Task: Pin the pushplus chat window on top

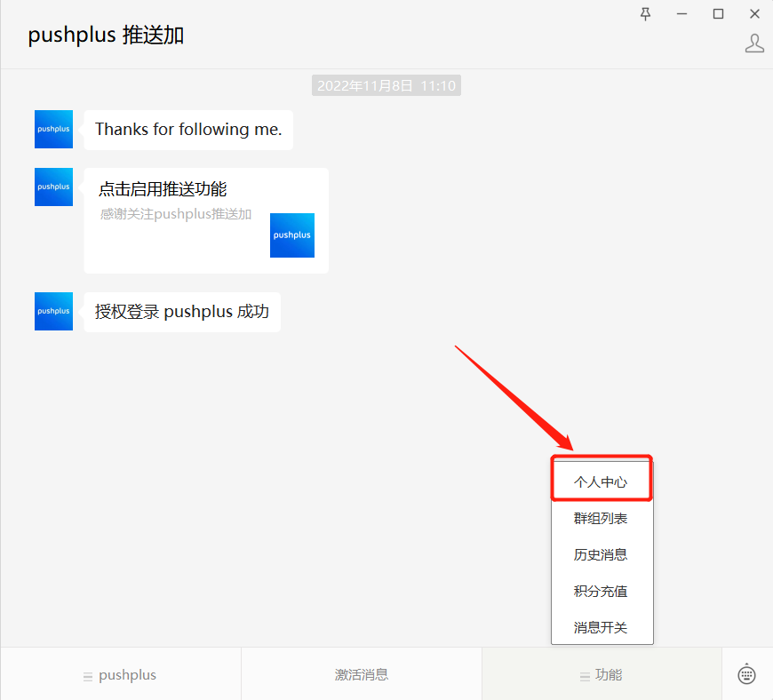Action: pyautogui.click(x=645, y=14)
